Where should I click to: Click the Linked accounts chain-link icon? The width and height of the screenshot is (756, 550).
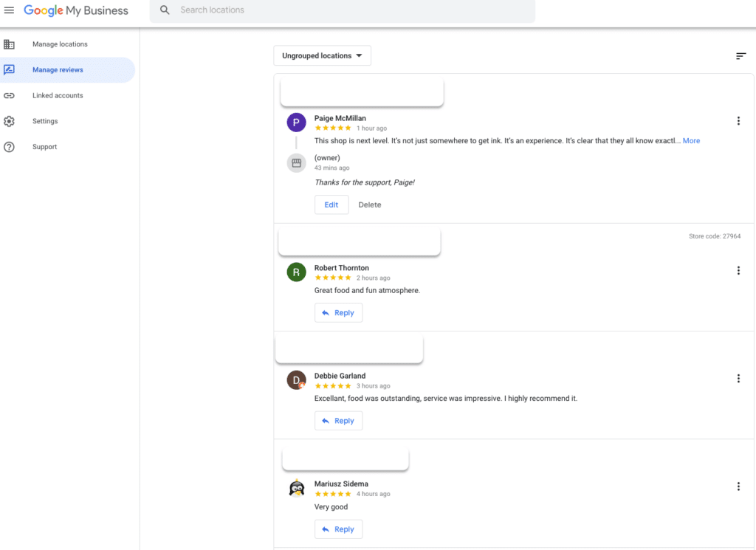(9, 95)
